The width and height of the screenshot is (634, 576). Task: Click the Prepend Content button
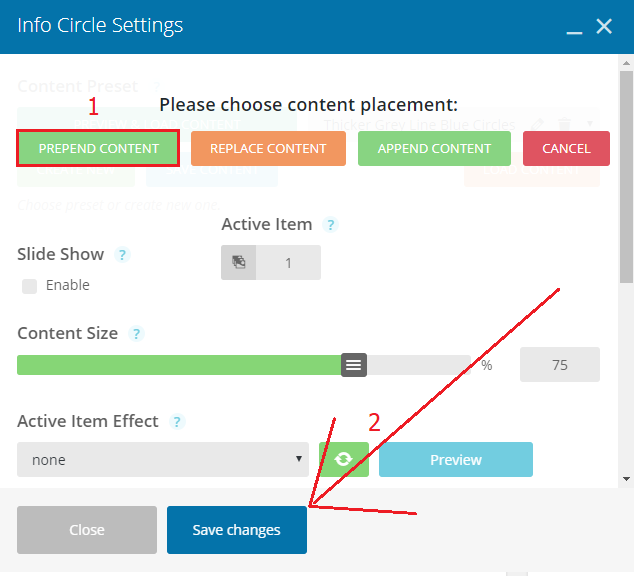pyautogui.click(x=98, y=148)
